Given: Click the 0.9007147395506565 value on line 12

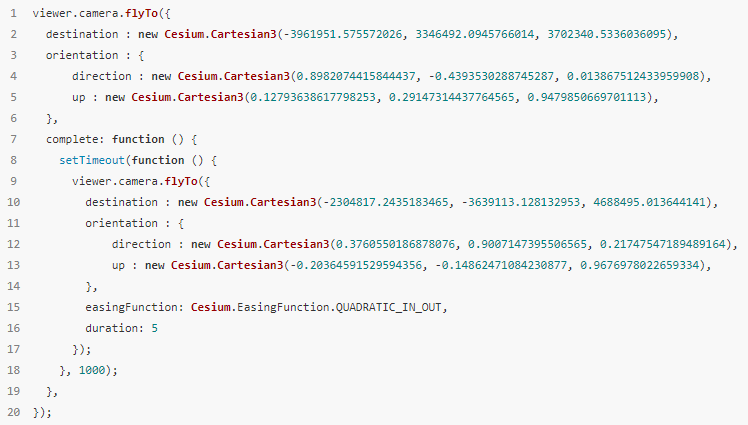Looking at the screenshot, I should [x=527, y=244].
